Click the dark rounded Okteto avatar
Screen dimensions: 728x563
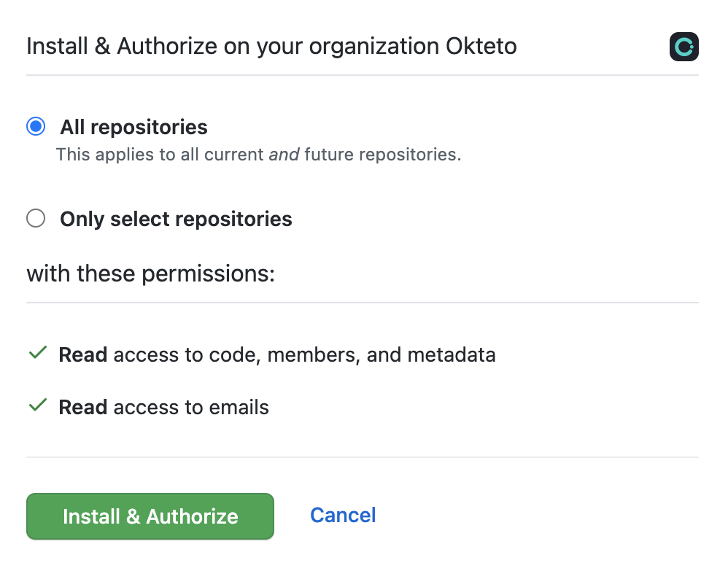point(684,47)
